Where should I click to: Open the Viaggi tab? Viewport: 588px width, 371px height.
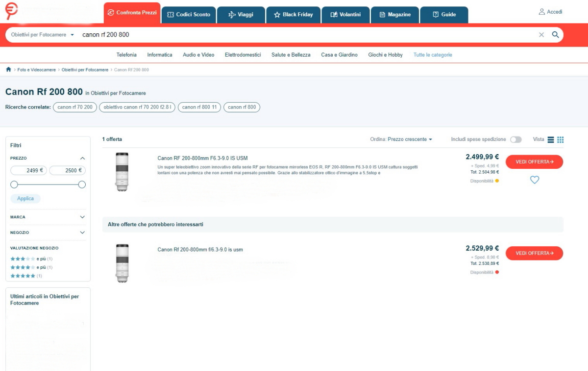tap(241, 15)
